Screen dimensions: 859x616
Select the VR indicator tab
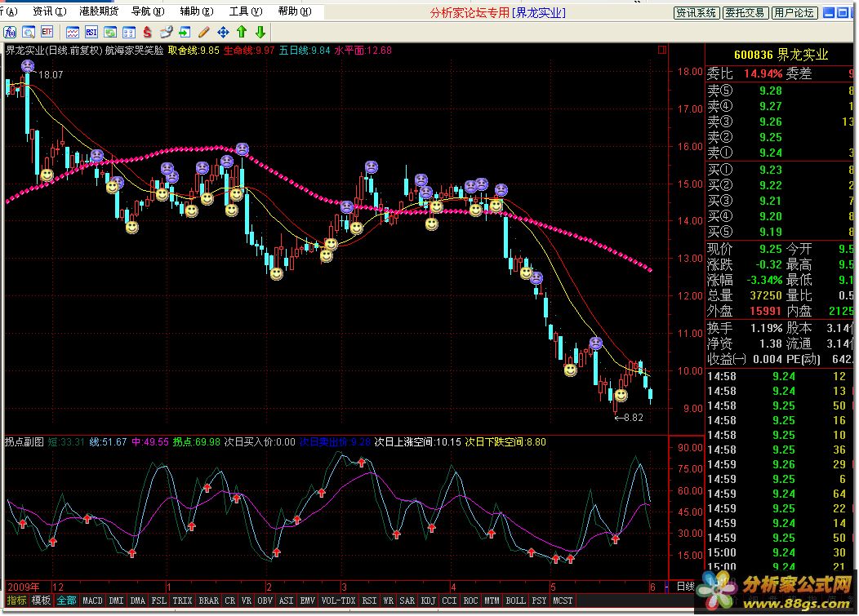[247, 600]
